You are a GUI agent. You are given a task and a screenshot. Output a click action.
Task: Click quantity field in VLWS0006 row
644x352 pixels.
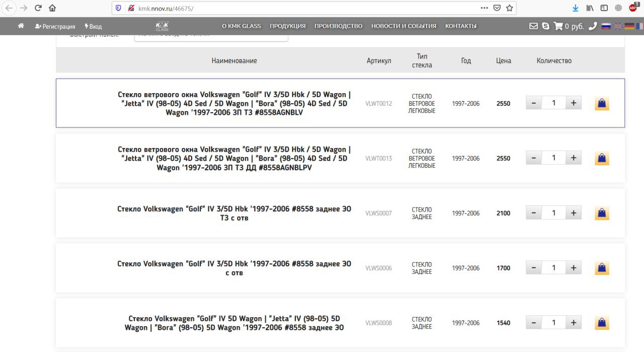553,268
